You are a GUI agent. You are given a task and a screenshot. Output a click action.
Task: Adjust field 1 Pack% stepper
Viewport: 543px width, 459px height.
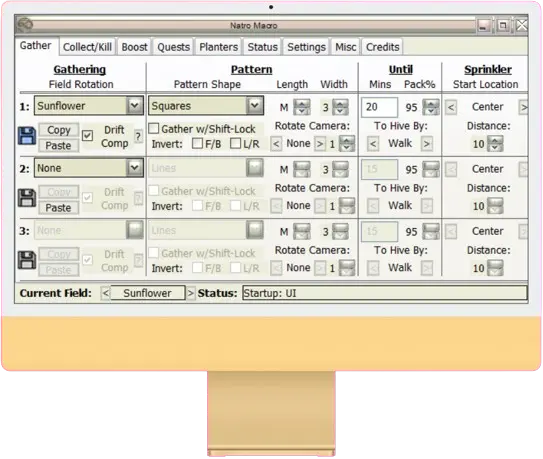pyautogui.click(x=431, y=107)
